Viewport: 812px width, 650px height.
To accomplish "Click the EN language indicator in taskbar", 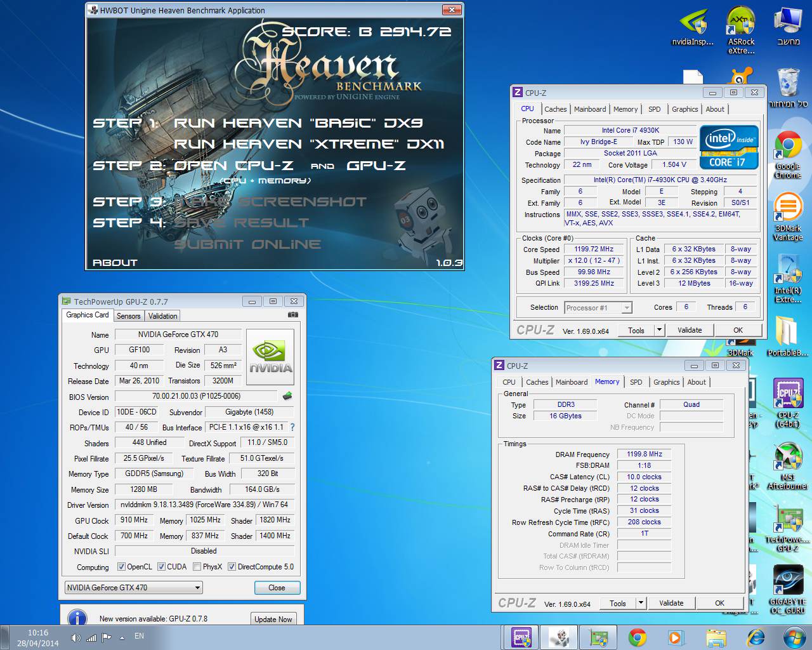I will (x=139, y=636).
